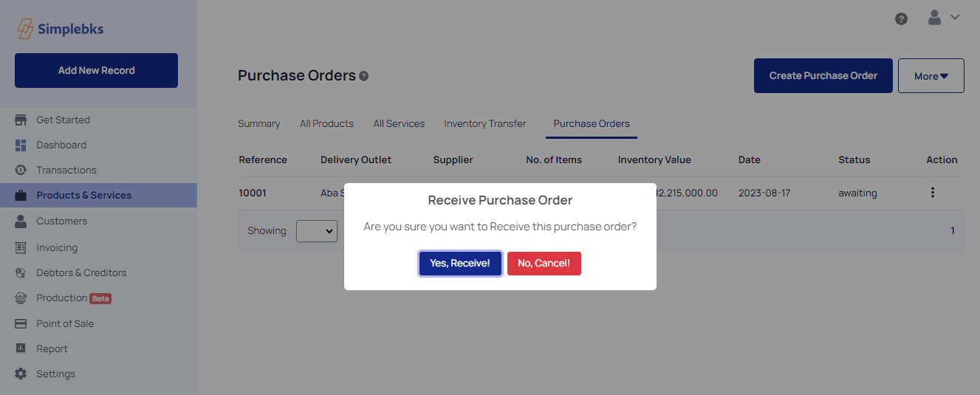Image resolution: width=980 pixels, height=395 pixels.
Task: Switch to the Inventory Transfer tab
Action: click(485, 123)
